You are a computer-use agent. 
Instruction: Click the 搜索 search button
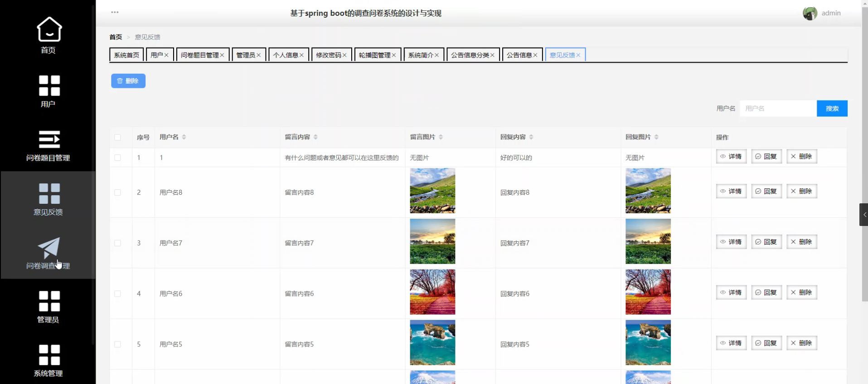(x=832, y=109)
